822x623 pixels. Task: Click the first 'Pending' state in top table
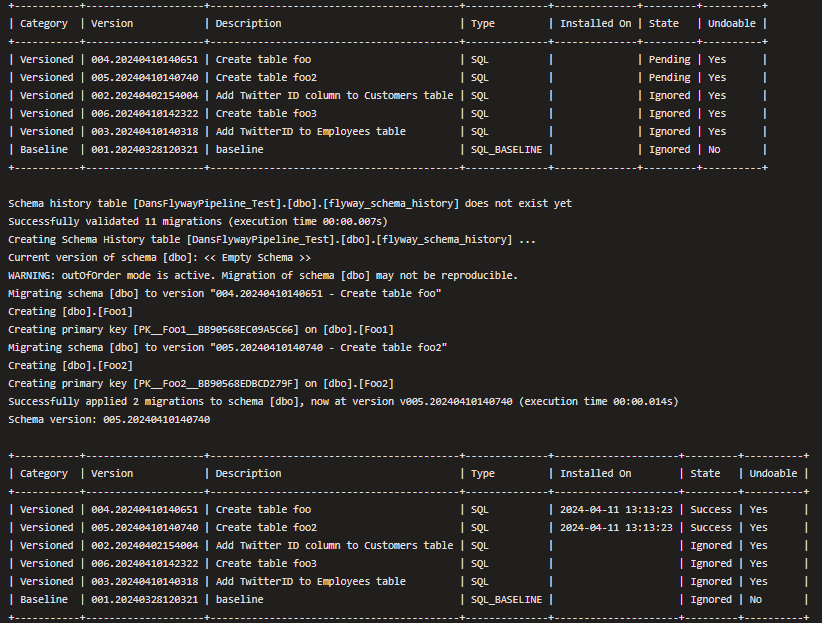pyautogui.click(x=669, y=59)
